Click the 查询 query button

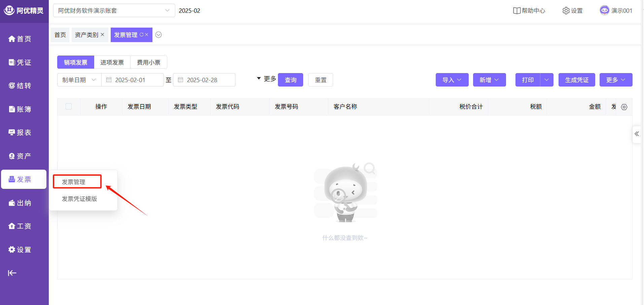coord(290,80)
